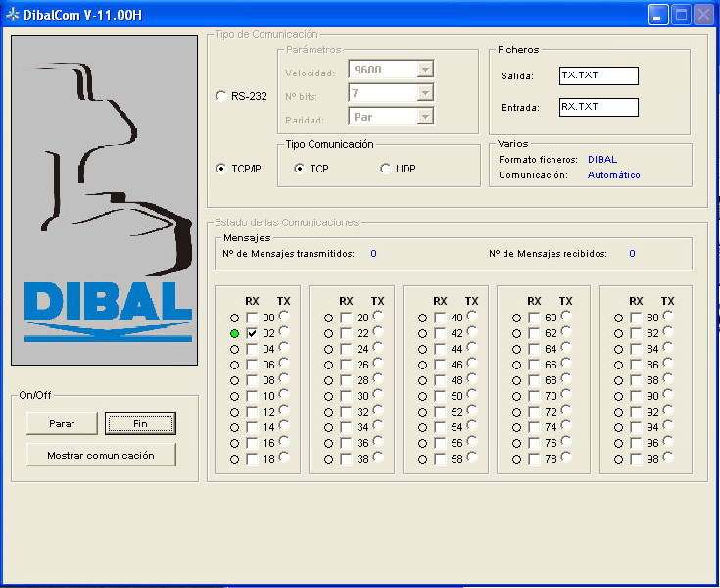The image size is (720, 588).
Task: Click the RX status indicator for scale 36
Action: 328,443
